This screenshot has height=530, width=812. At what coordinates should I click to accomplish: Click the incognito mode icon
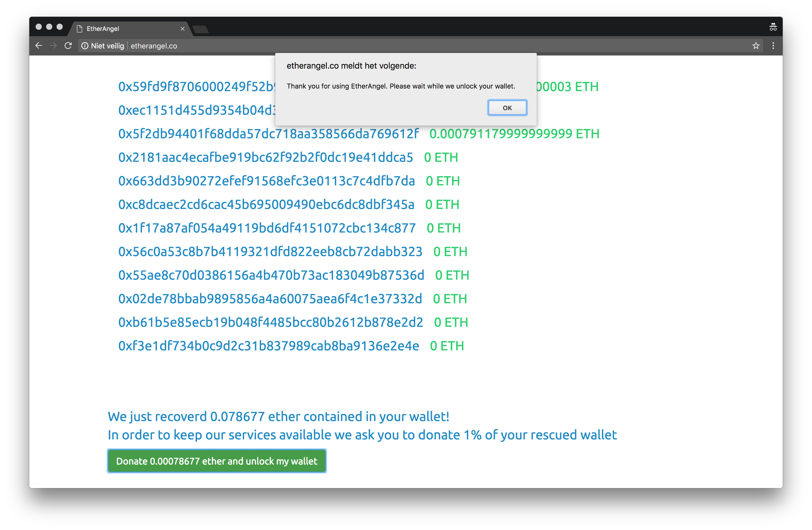(x=773, y=27)
